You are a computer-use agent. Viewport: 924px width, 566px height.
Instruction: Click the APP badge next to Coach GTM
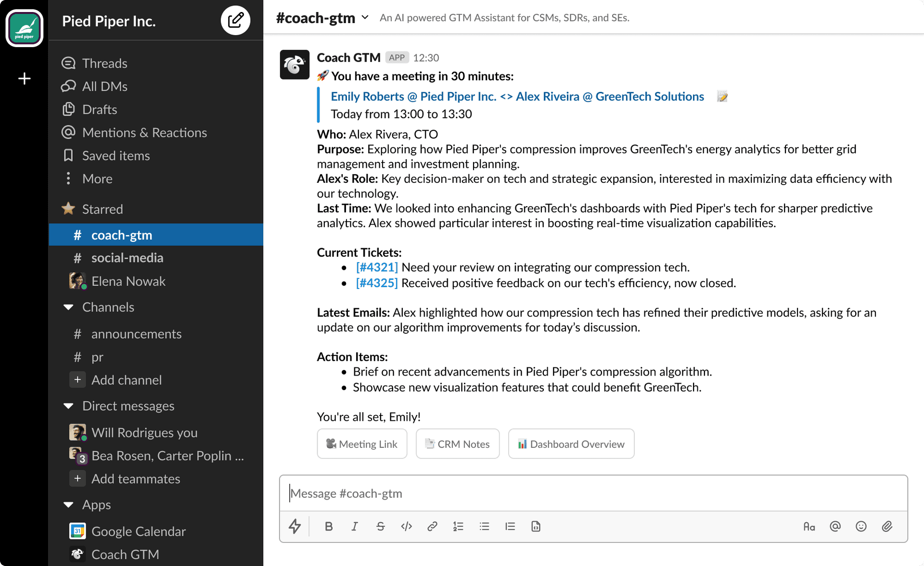point(397,58)
